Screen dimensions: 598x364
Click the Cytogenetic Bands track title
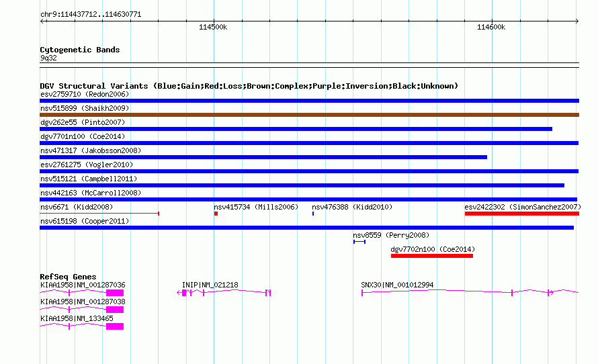tap(80, 50)
